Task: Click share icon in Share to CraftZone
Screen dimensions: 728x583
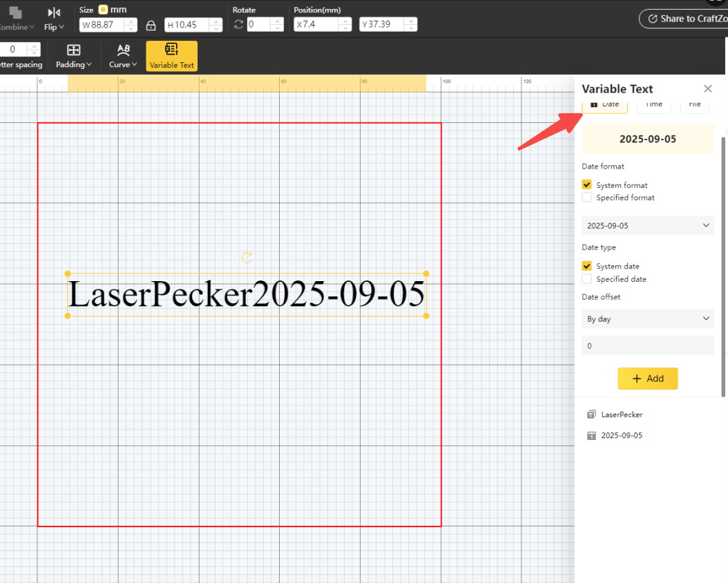Action: pos(653,19)
